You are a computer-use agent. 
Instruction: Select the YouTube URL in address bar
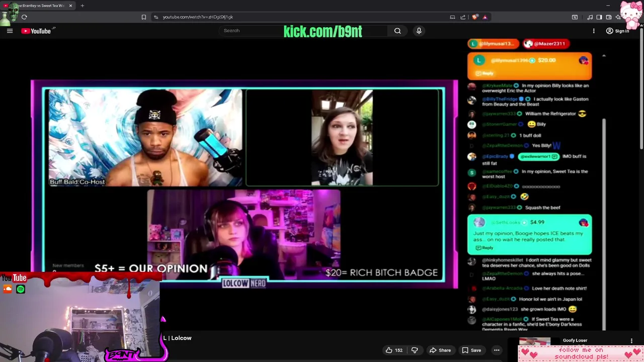[198, 17]
